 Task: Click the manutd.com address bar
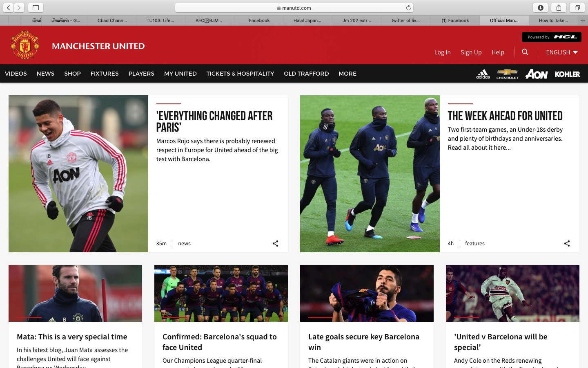[294, 8]
